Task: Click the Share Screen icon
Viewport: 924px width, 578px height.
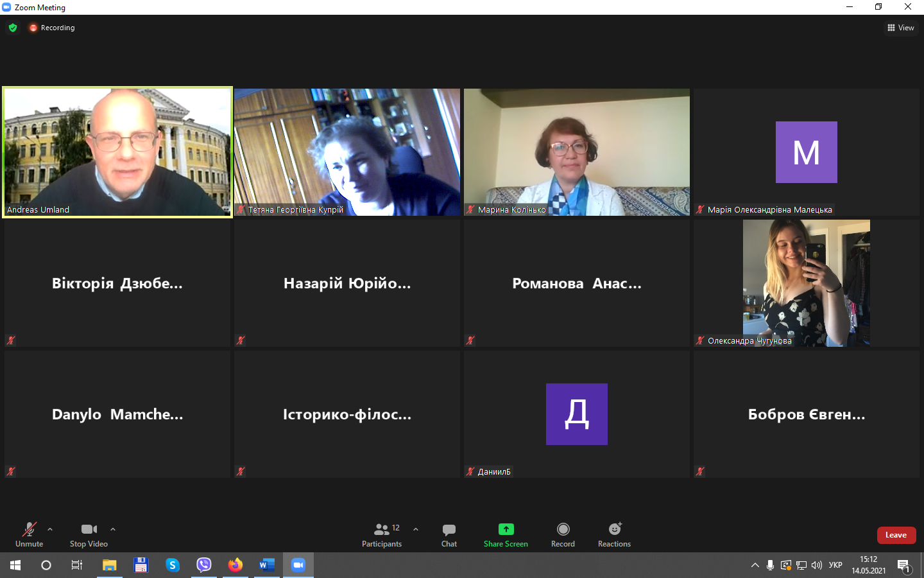Action: pos(506,529)
